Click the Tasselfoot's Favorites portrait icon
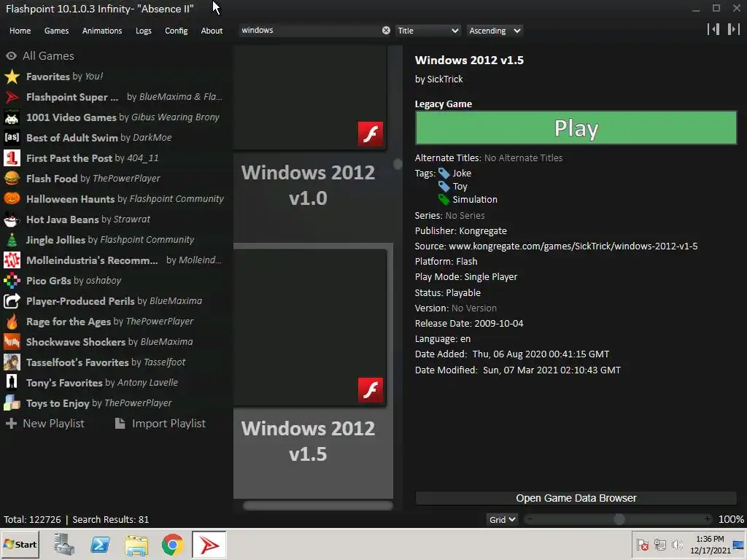Screen dimensions: 747x560 click(12, 362)
